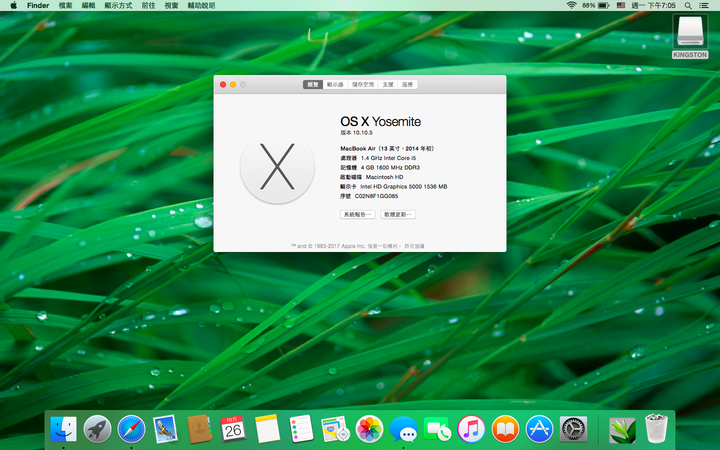720x450 pixels.
Task: Open the 編輯 menu
Action: [89, 6]
